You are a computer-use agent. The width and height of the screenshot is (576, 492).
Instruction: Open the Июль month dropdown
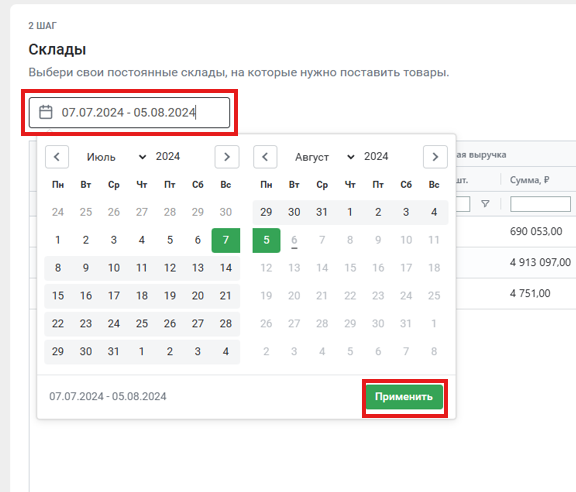pyautogui.click(x=116, y=157)
